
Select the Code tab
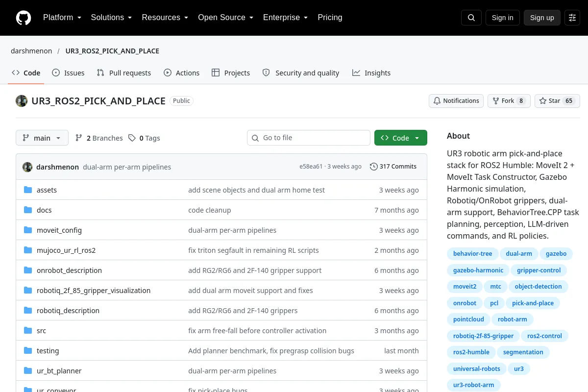coord(26,73)
